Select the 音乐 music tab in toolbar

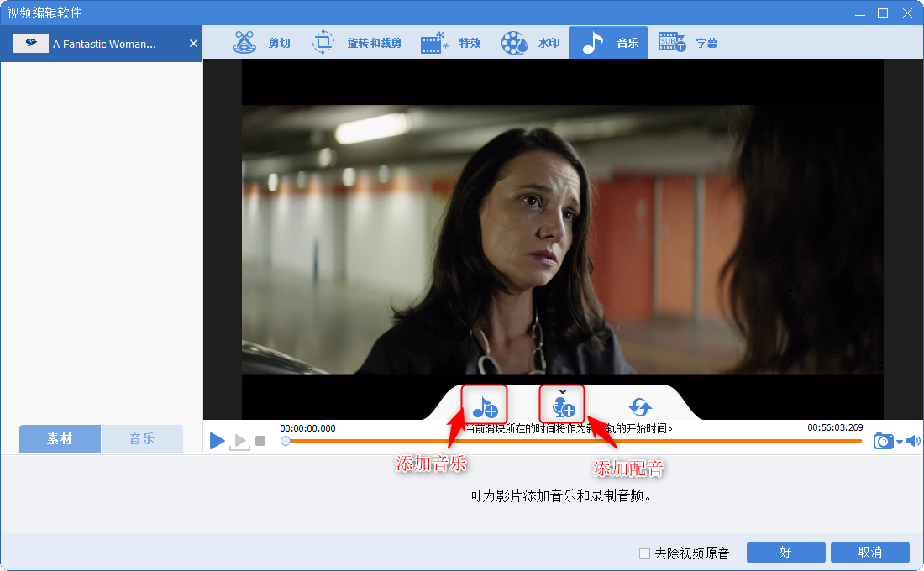point(608,43)
